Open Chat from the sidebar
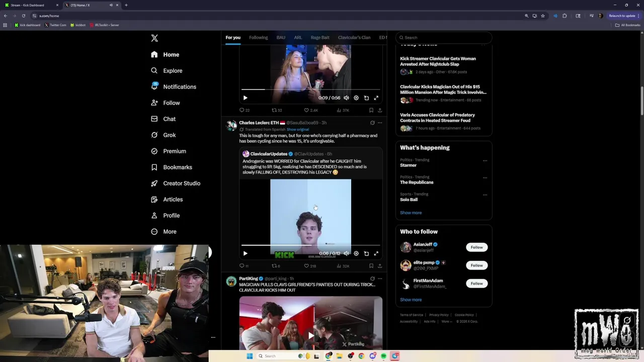This screenshot has height=362, width=644. [x=164, y=119]
